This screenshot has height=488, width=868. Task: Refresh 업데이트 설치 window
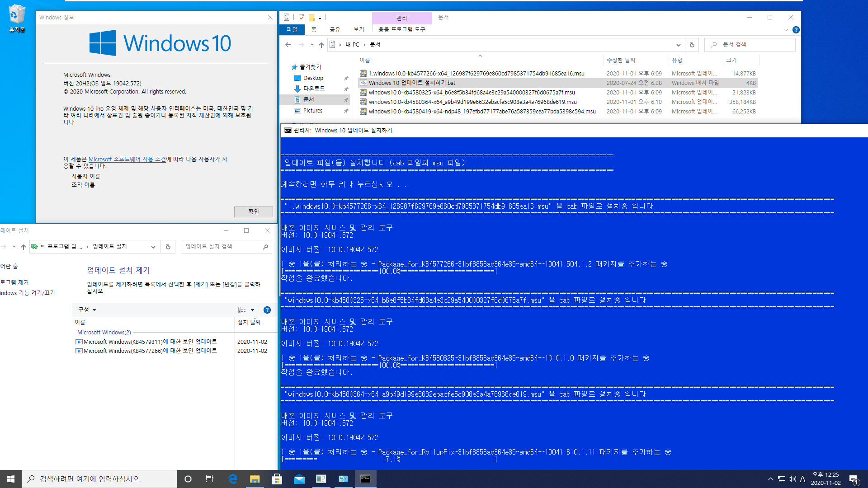[x=168, y=247]
